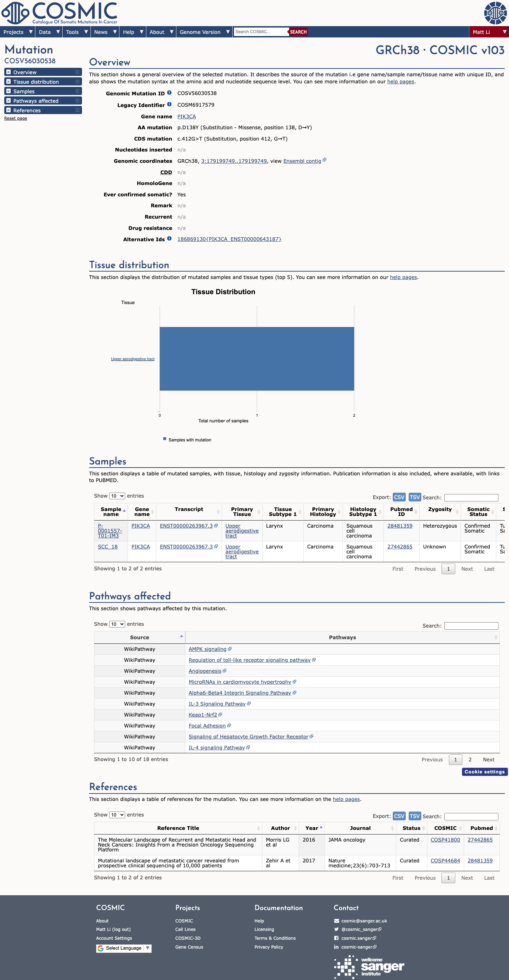
Task: Open the PIK3CA gene name link in Overview
Action: pyautogui.click(x=187, y=117)
